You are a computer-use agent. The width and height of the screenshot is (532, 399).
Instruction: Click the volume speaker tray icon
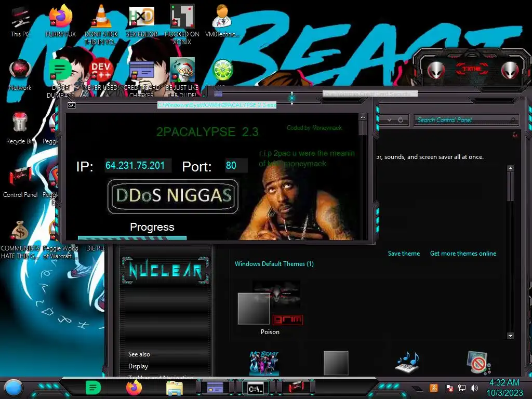click(474, 388)
